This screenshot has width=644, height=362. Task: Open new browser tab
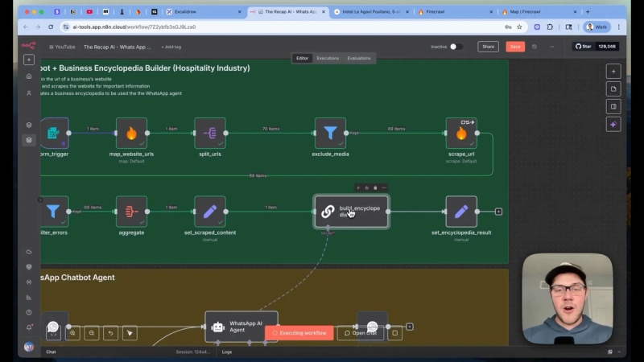[x=588, y=12]
